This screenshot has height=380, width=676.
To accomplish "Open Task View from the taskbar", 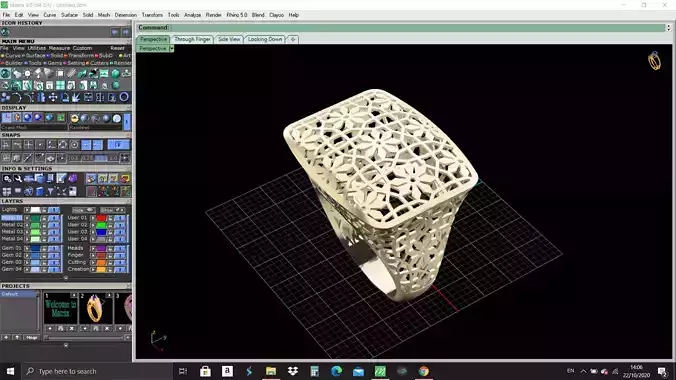I will coord(183,371).
